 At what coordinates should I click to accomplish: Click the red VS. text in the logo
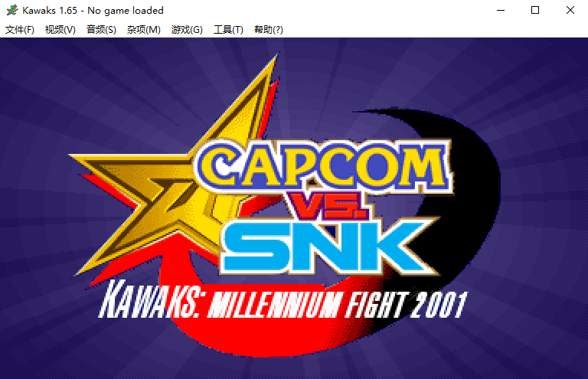pos(325,204)
